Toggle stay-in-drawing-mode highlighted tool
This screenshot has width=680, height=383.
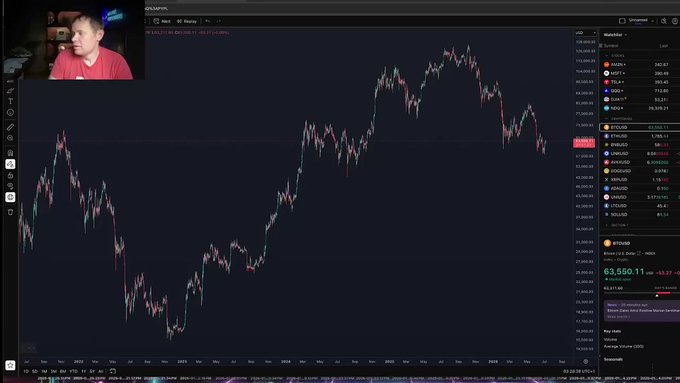10,164
